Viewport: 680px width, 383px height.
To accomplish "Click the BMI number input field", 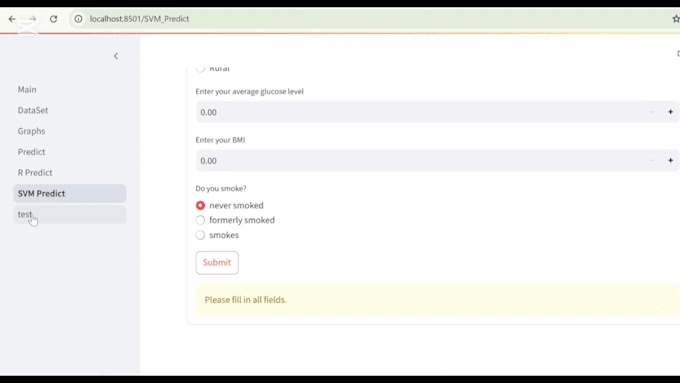I will click(418, 160).
